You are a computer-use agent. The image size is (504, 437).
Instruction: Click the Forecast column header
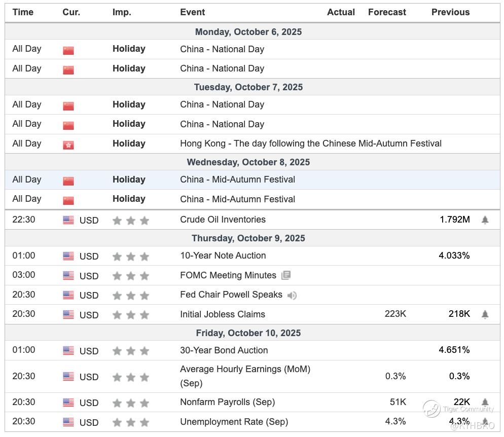pyautogui.click(x=387, y=12)
